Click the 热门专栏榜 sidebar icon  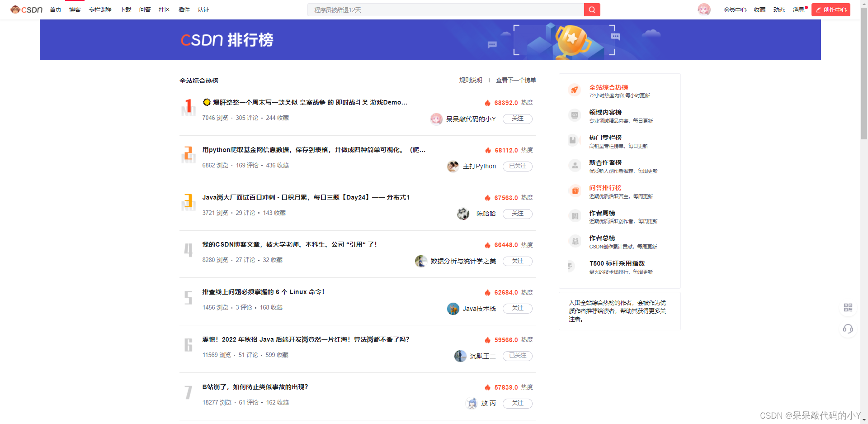coord(575,140)
